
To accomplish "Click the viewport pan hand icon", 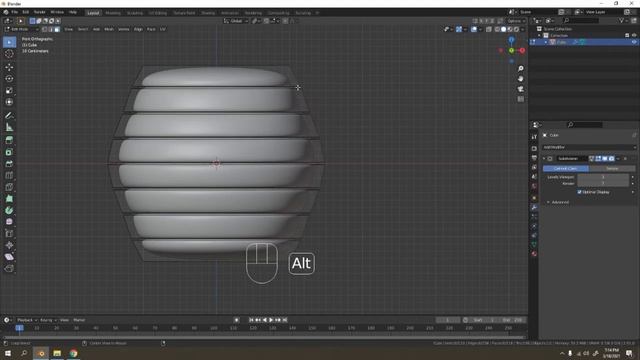I will [520, 79].
